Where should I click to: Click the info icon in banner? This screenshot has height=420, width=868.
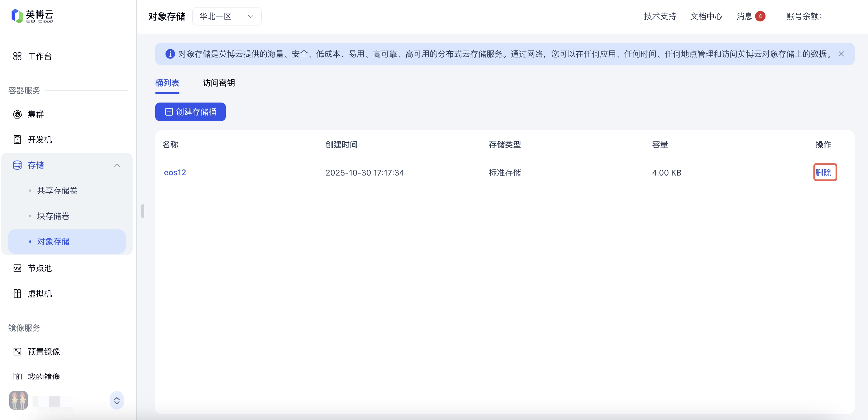(x=170, y=54)
